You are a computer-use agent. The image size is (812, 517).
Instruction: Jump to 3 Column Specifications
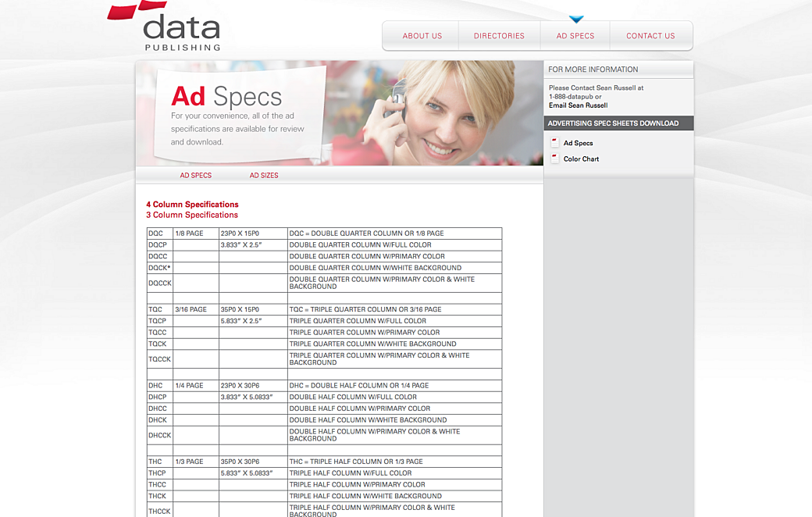click(192, 215)
